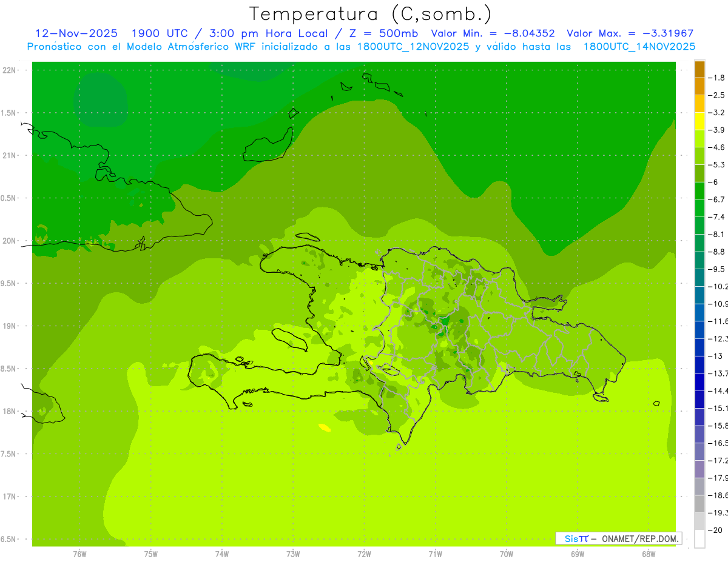Click the '-3.2' colorbar value
This screenshot has width=728, height=562.
tap(718, 113)
